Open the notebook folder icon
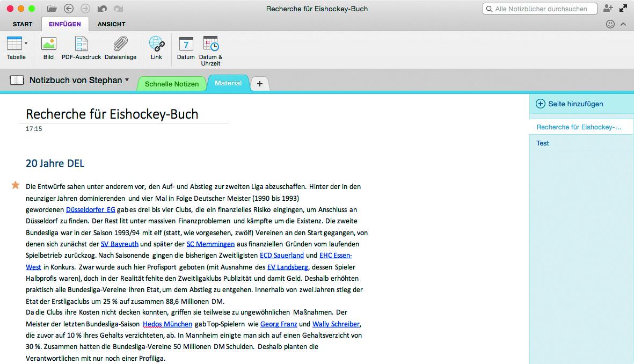 click(x=52, y=9)
